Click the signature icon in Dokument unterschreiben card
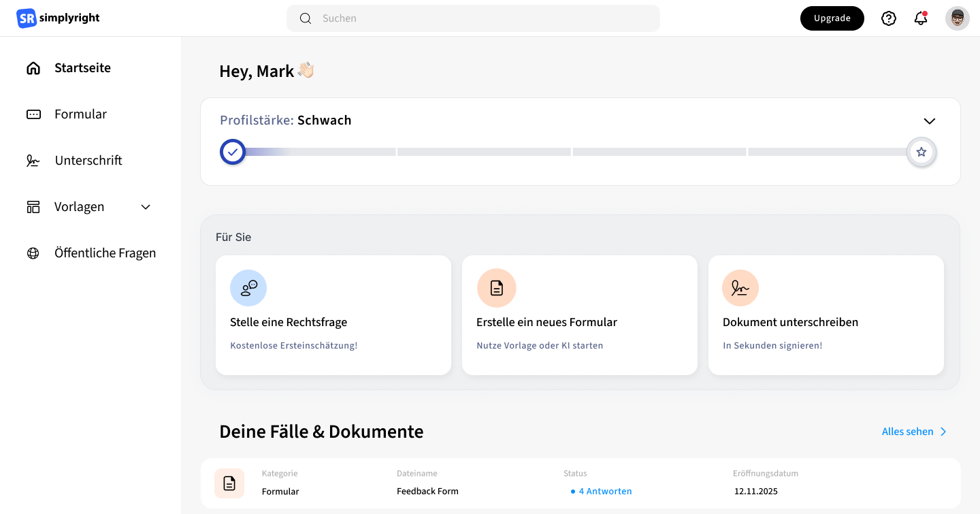 tap(740, 288)
